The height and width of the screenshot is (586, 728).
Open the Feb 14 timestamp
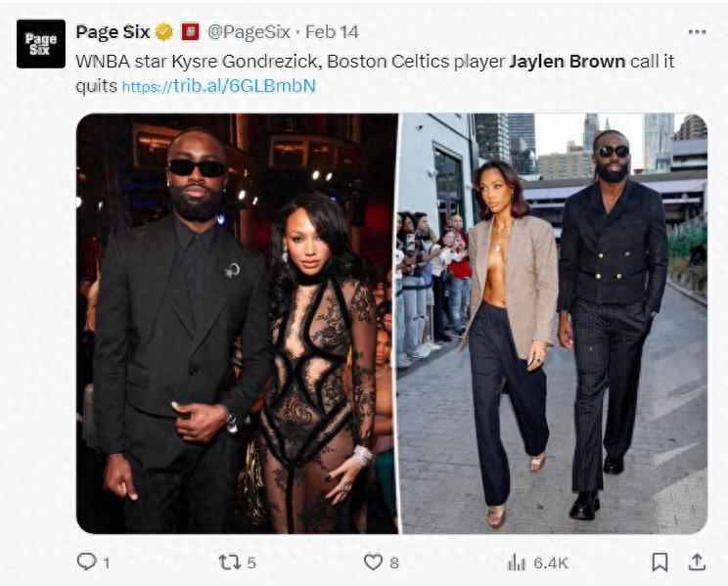[x=332, y=31]
